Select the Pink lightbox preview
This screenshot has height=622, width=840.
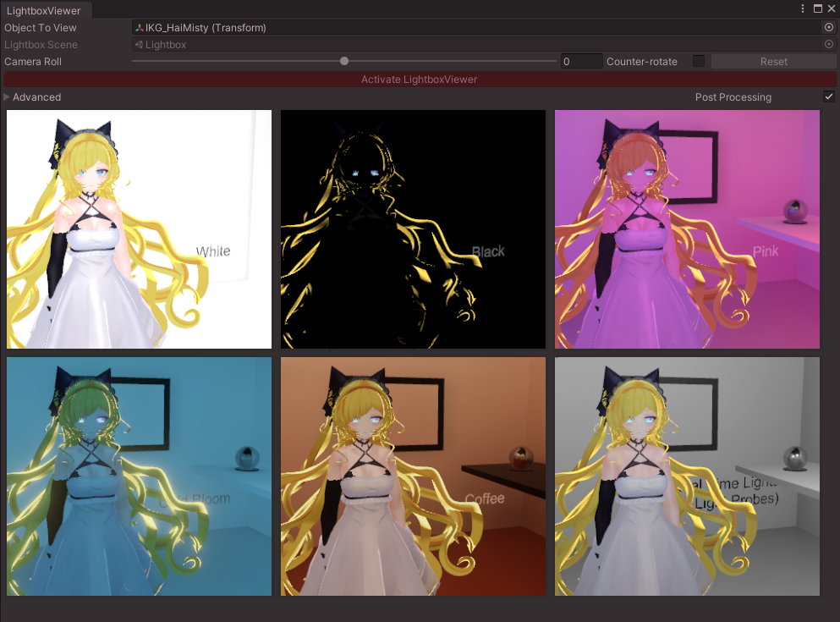687,228
